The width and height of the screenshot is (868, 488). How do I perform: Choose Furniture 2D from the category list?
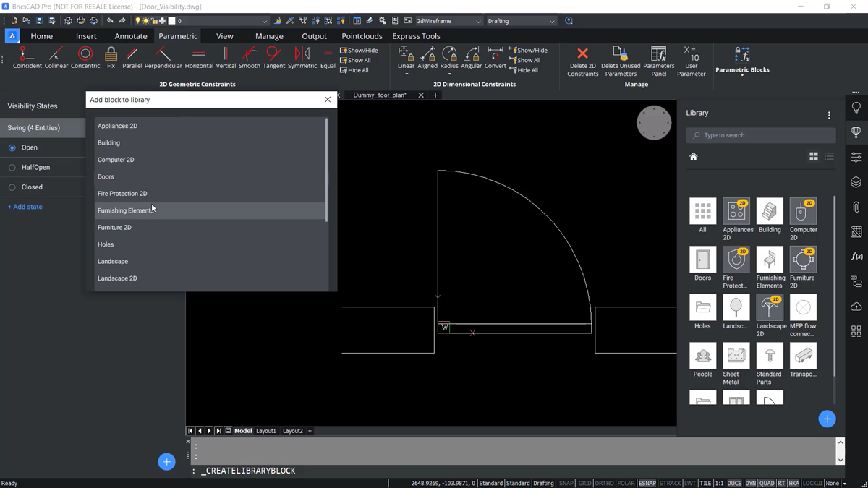click(114, 227)
